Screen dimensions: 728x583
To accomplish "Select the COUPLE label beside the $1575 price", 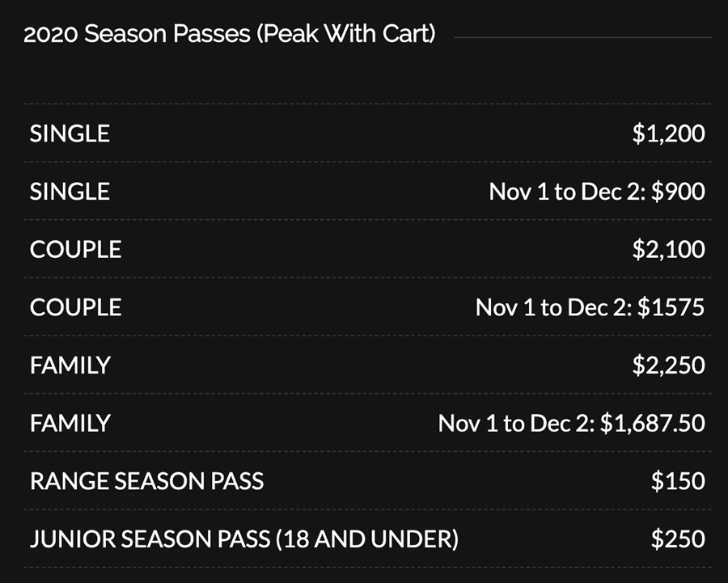I will point(75,307).
